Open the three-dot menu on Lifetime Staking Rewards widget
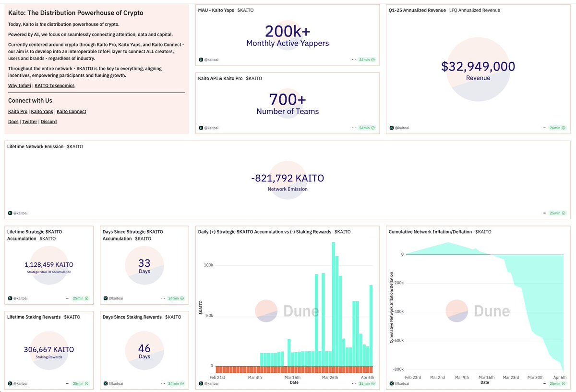The width and height of the screenshot is (576, 392). click(x=68, y=383)
